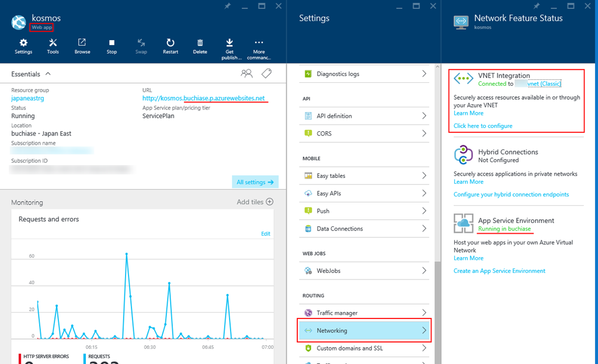Click the Delete trash icon
598x364 pixels.
coord(200,43)
